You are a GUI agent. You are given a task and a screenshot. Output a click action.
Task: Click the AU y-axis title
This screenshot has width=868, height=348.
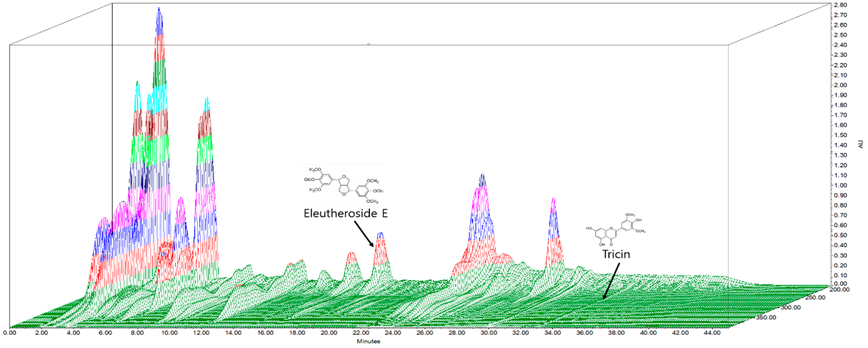(861, 144)
